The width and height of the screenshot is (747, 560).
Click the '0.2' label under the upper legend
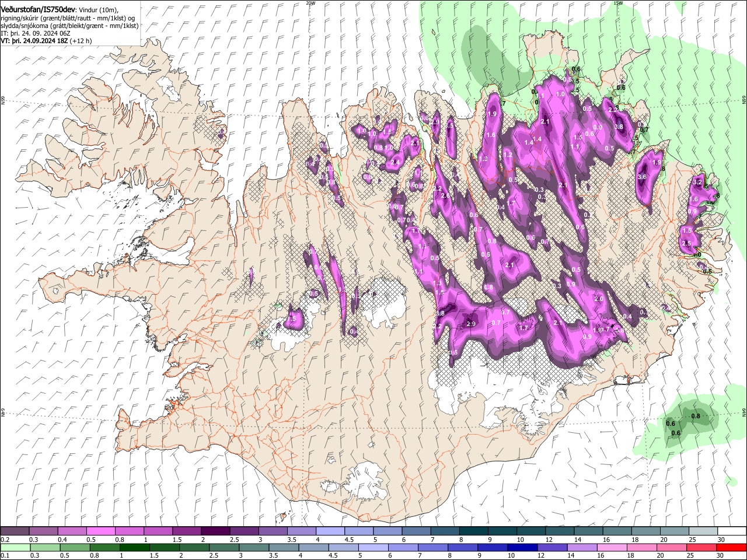coord(5,540)
